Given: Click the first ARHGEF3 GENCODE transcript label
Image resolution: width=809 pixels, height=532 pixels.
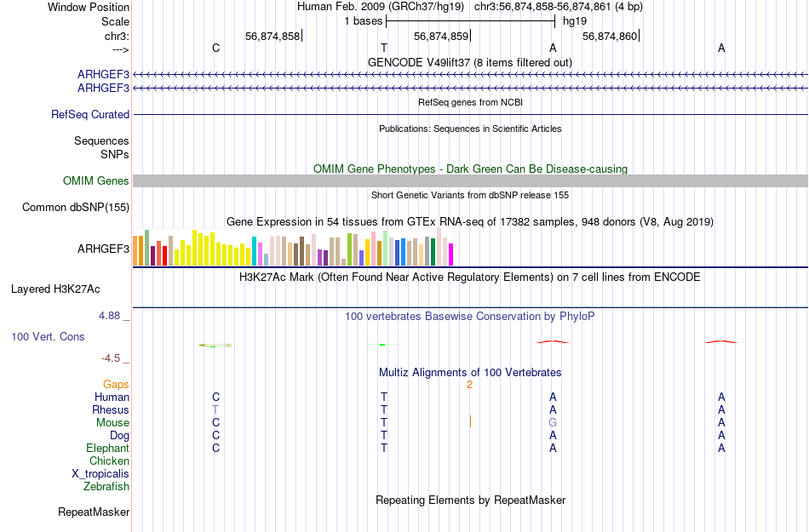Looking at the screenshot, I should [103, 75].
